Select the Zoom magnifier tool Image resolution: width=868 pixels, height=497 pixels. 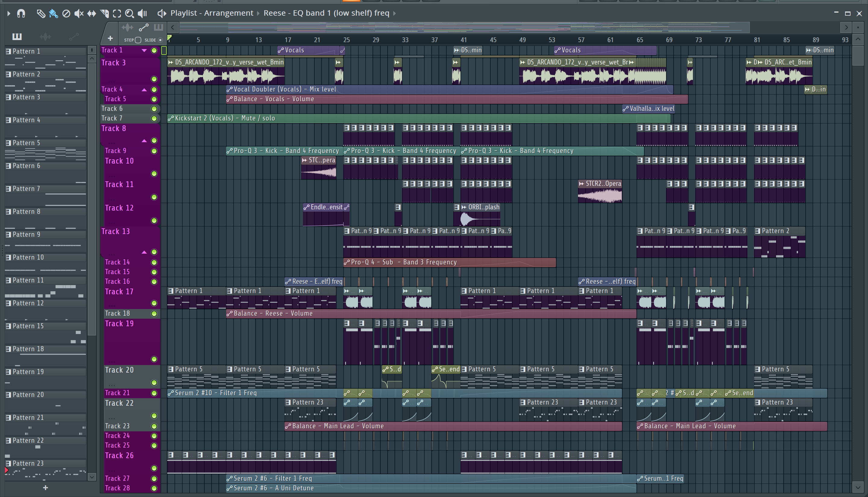(x=129, y=13)
